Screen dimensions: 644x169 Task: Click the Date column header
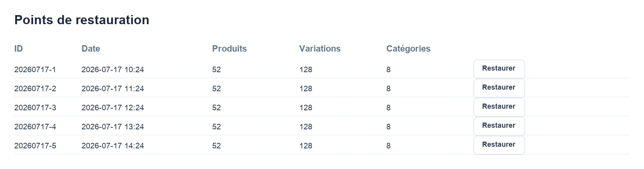click(x=91, y=49)
